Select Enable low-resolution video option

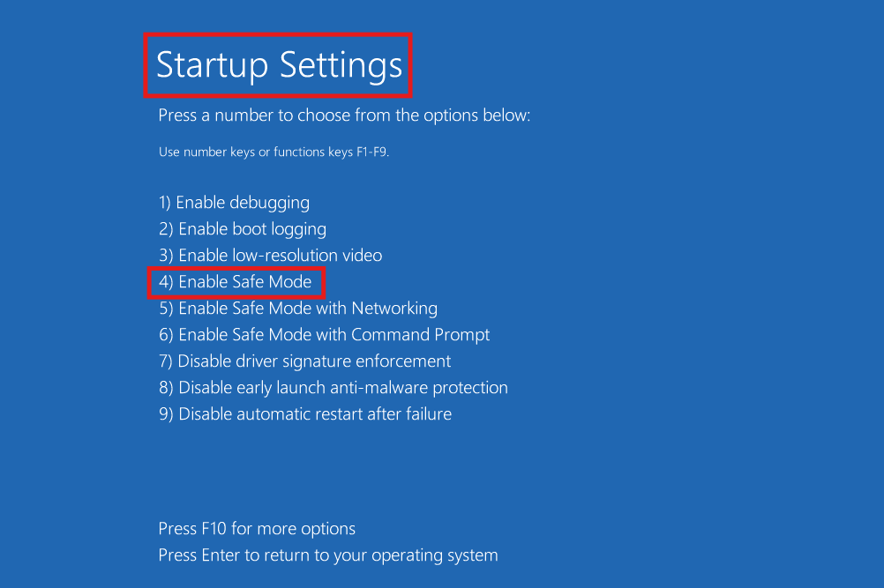pos(270,255)
